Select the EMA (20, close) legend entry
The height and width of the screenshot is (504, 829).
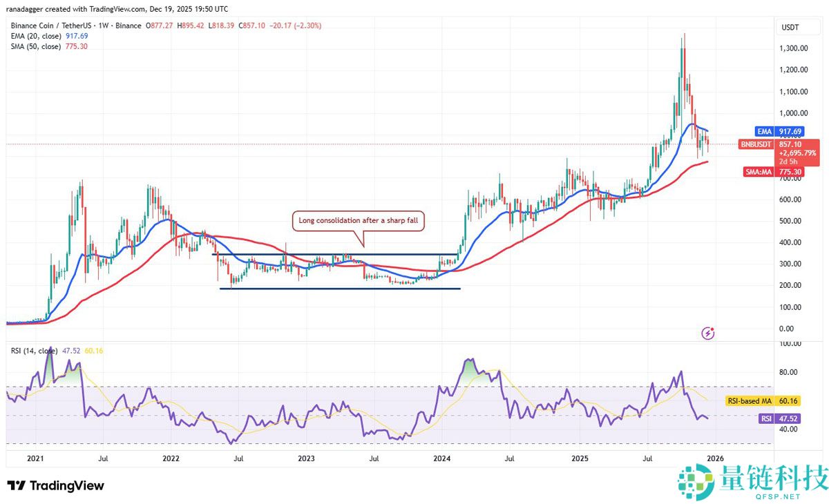[x=49, y=36]
